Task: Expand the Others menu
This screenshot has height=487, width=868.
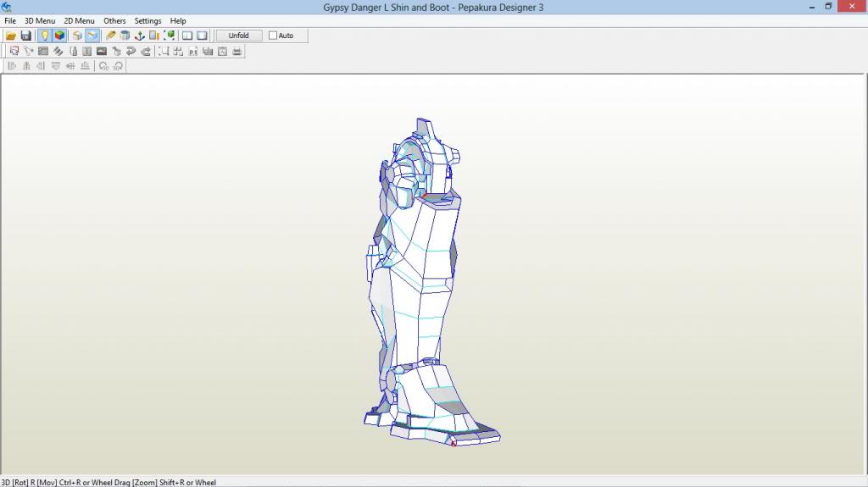Action: 114,21
